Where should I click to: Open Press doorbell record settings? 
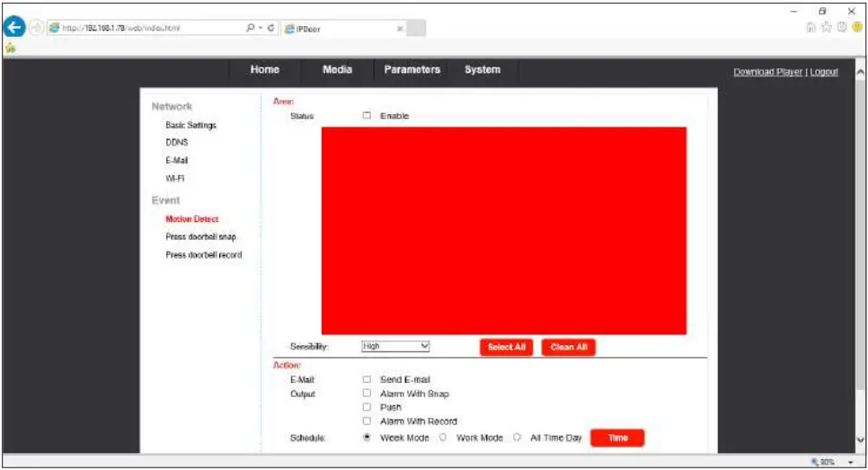click(204, 255)
